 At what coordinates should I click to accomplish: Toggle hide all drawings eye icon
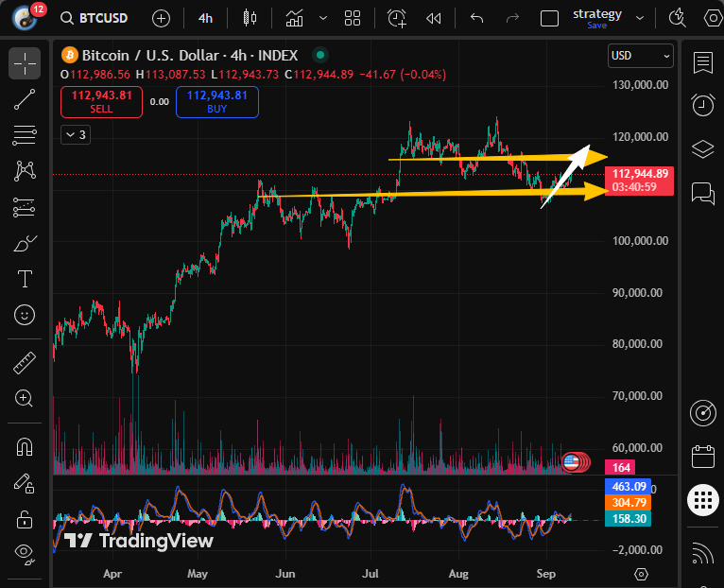(x=25, y=553)
